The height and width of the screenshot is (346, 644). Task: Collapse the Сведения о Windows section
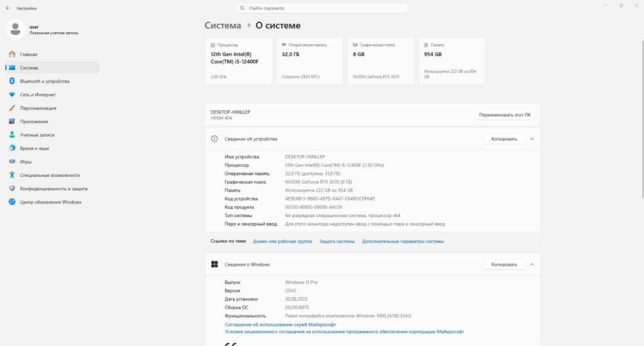532,264
